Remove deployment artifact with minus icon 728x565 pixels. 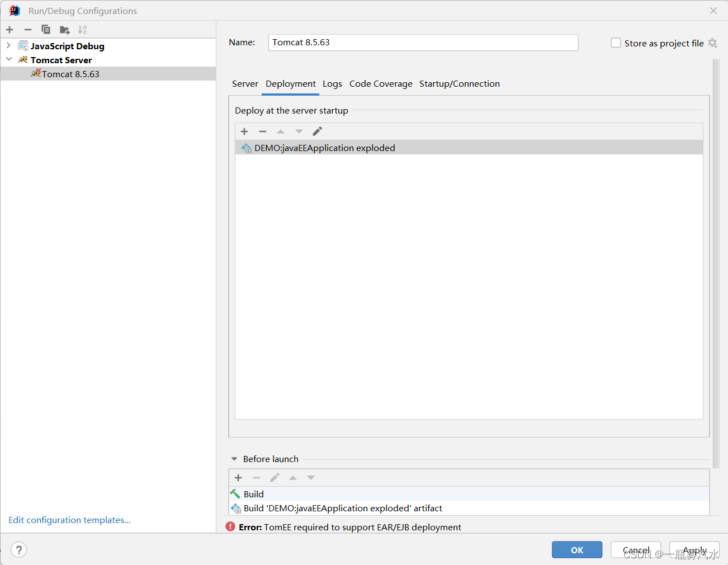coord(263,131)
